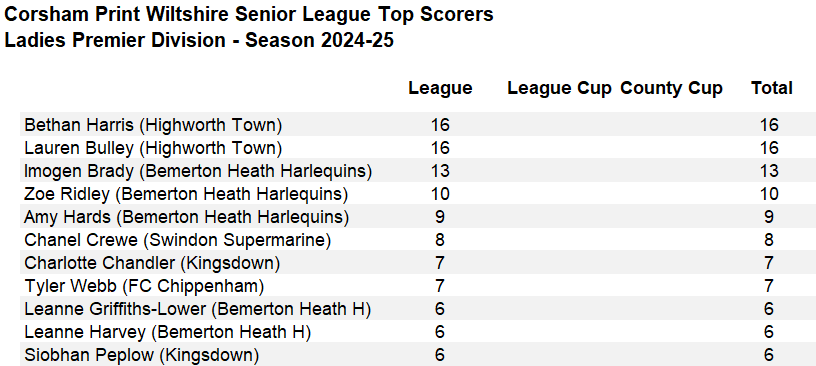Image resolution: width=816 pixels, height=366 pixels.
Task: Select the Leanne Griffiths-Lower entry
Action: pyautogui.click(x=197, y=309)
